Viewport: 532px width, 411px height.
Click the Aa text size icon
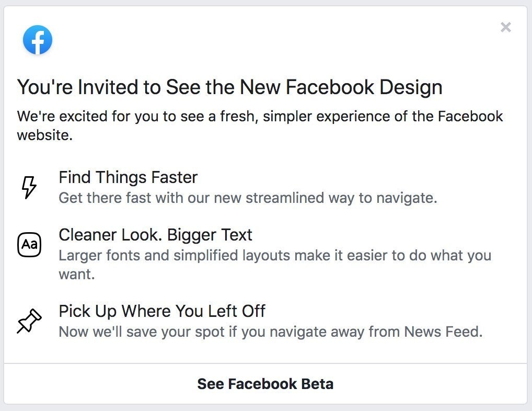click(x=29, y=245)
